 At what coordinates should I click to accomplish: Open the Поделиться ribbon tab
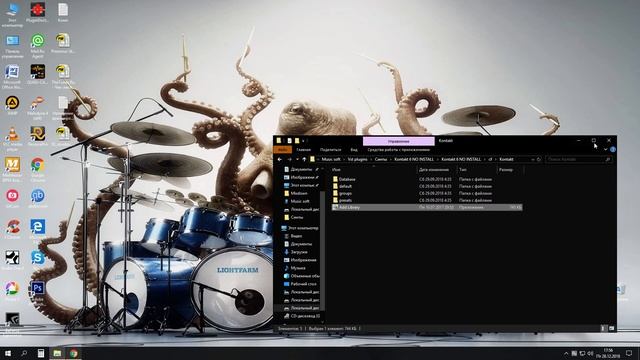pos(331,150)
